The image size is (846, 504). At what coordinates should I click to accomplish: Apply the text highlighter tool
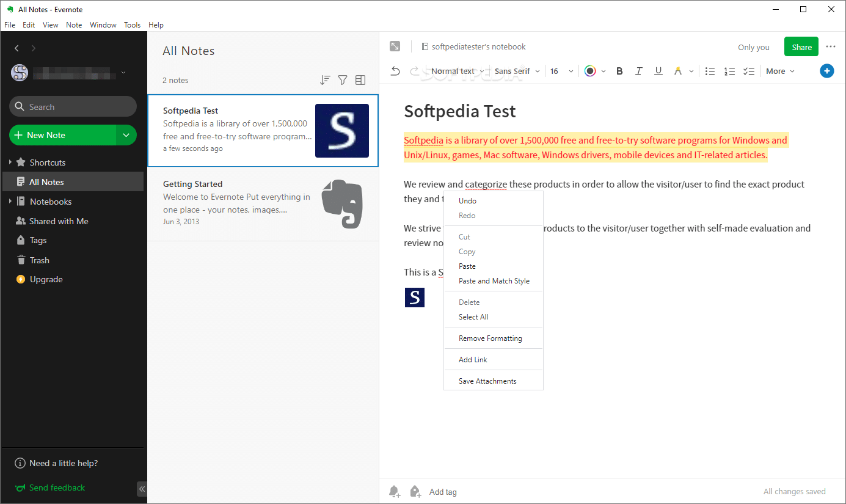point(677,71)
